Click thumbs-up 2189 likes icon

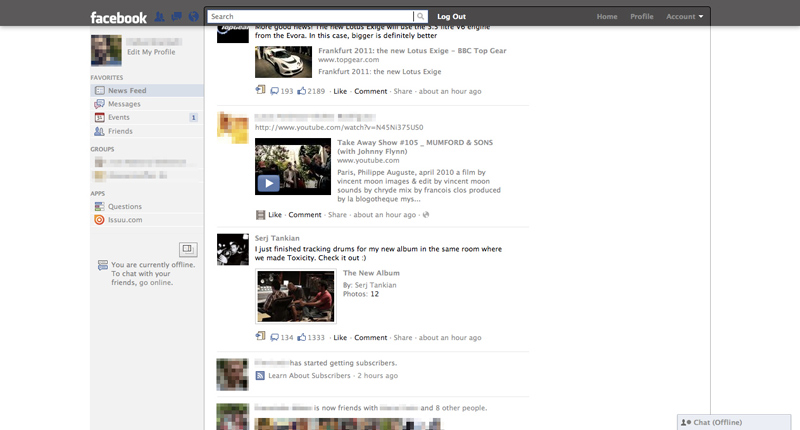click(302, 91)
